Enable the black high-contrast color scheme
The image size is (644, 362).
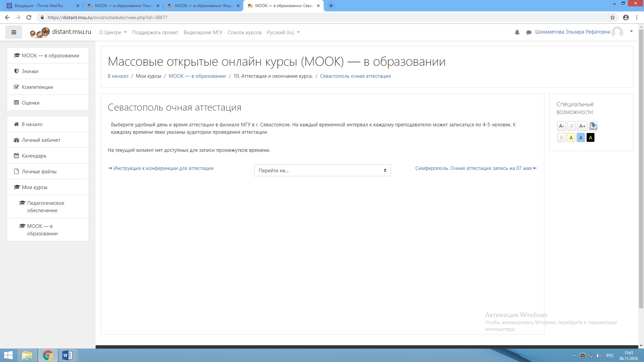(x=590, y=137)
